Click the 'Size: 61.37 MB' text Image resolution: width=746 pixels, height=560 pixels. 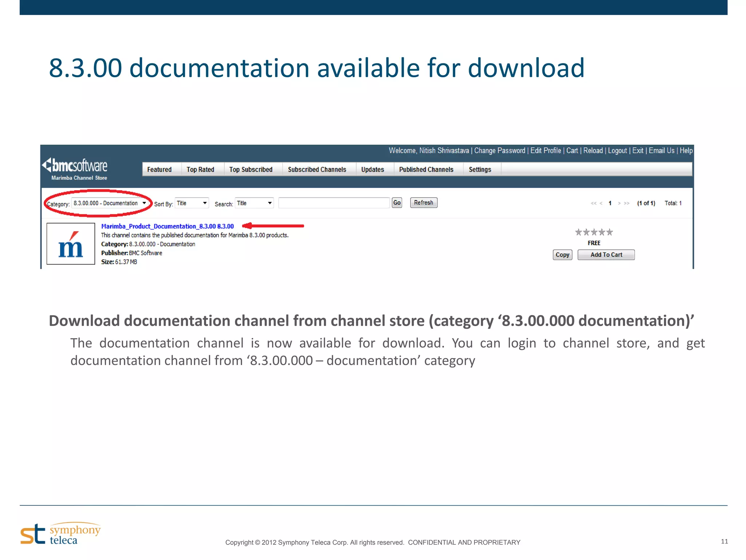tap(119, 262)
